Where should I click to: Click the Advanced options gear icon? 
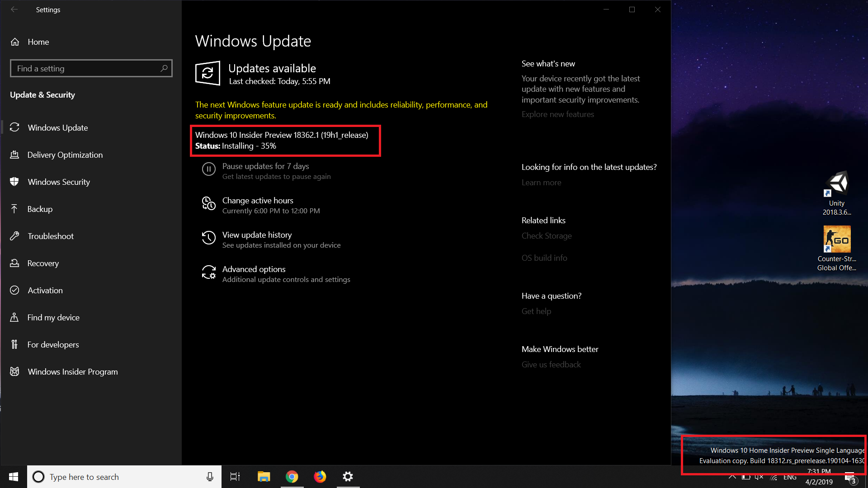coord(208,272)
